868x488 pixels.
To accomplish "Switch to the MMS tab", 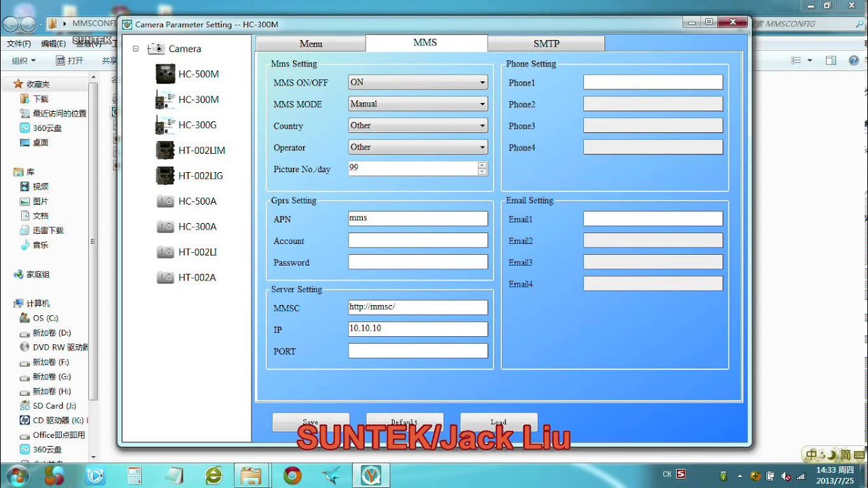I will tap(426, 43).
